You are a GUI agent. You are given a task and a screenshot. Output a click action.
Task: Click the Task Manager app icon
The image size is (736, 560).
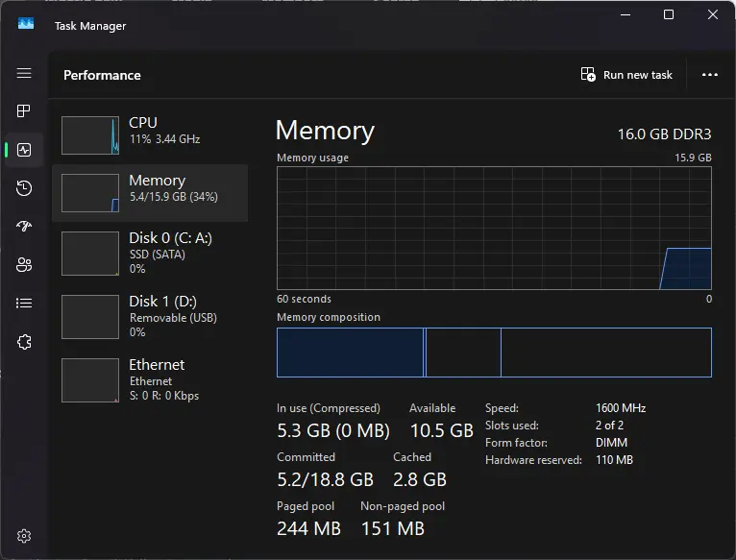26,23
